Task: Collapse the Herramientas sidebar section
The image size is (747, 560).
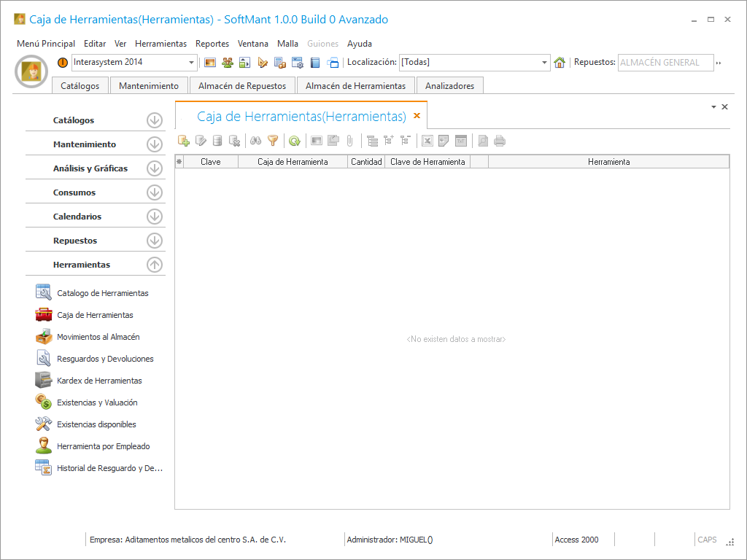Action: tap(154, 265)
